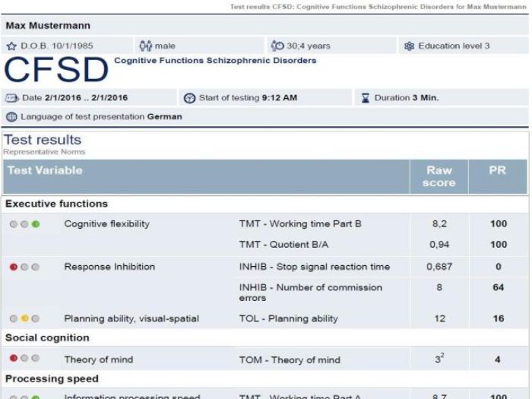Click PR value 16 for Planning ability

pos(499,318)
